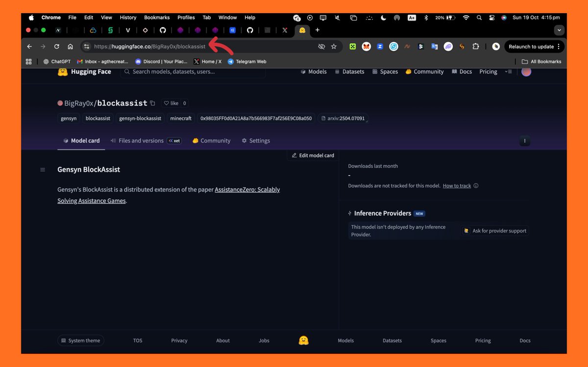Click the teal circular extension icon
Viewport: 588px width, 367px height.
[393, 47]
